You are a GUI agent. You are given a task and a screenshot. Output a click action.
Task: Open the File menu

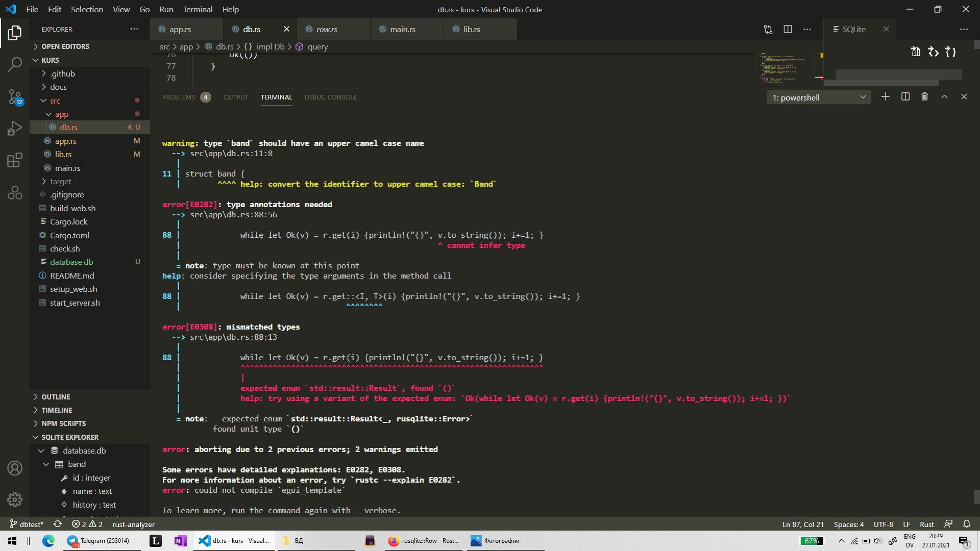[32, 9]
